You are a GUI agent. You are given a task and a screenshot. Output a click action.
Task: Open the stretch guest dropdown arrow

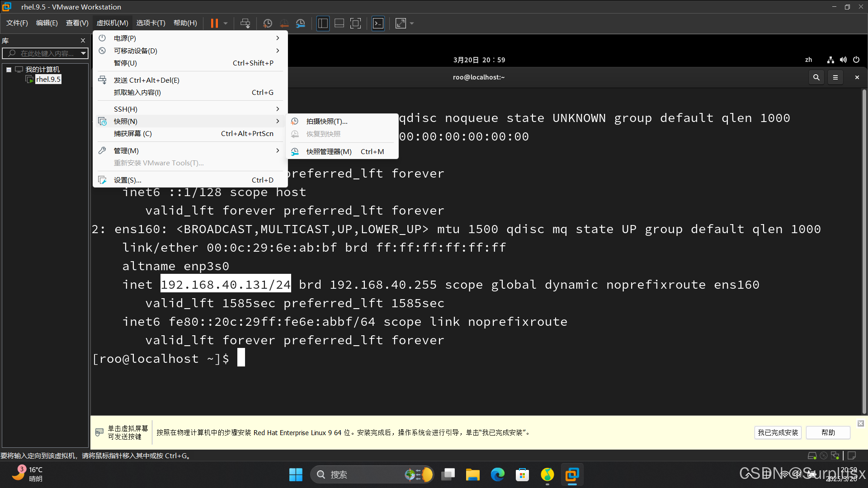(x=412, y=23)
